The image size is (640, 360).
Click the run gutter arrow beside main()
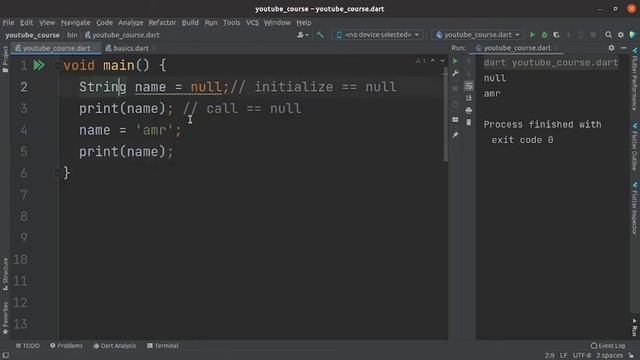[39, 65]
